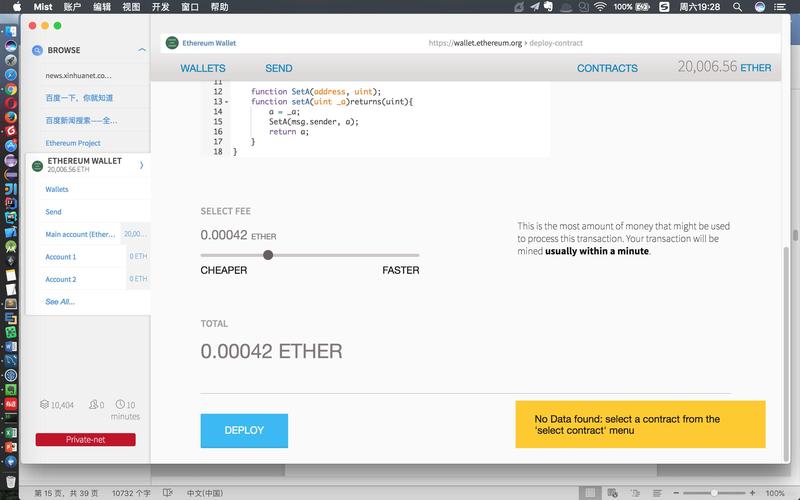Open the CONTRACTS tab
Image resolution: width=800 pixels, height=500 pixels.
(607, 68)
